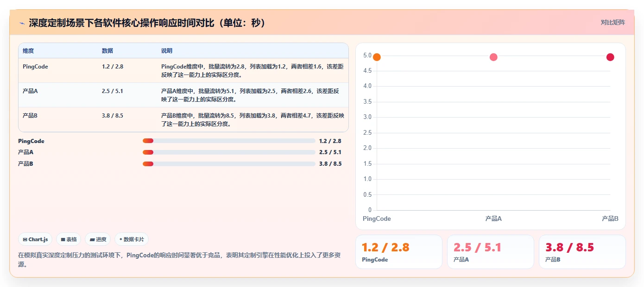Click the 2.5 / 5.1 table data cell

pyautogui.click(x=113, y=91)
